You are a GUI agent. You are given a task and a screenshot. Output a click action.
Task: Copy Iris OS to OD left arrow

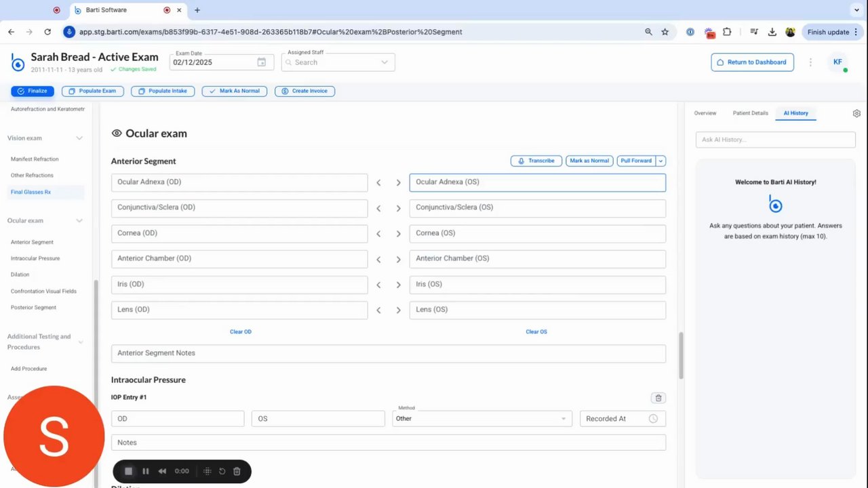point(378,285)
